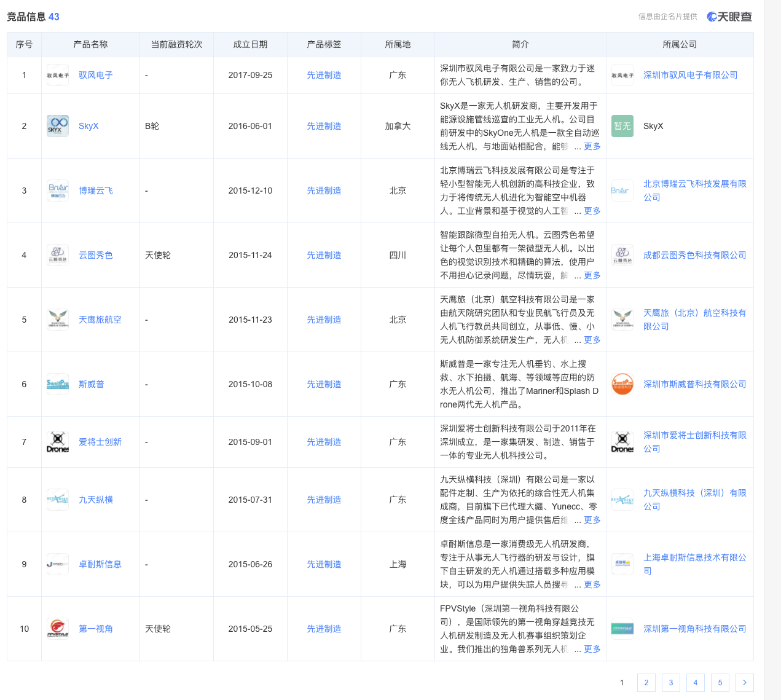Open the 博瑞云飞 product link
This screenshot has width=781, height=700.
click(96, 191)
